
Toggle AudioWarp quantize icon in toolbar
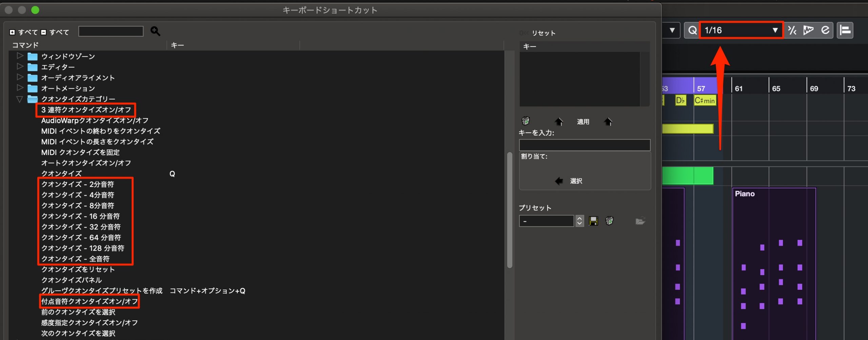pos(808,31)
